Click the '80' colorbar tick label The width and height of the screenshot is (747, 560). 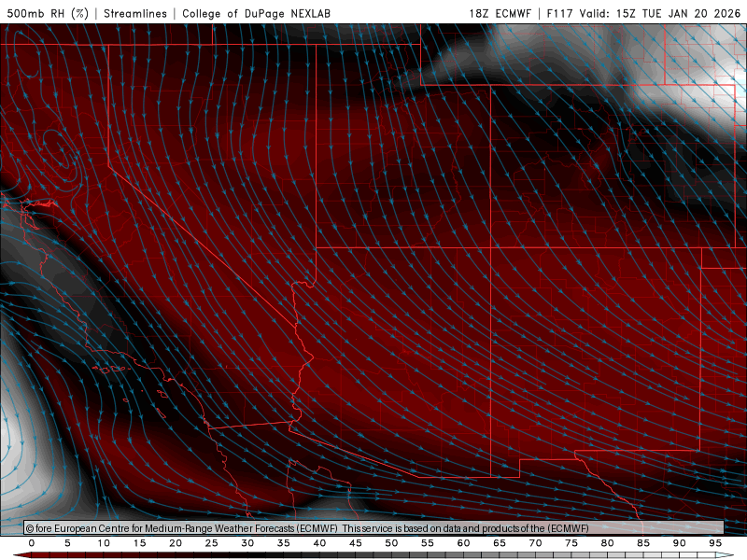[x=607, y=543]
